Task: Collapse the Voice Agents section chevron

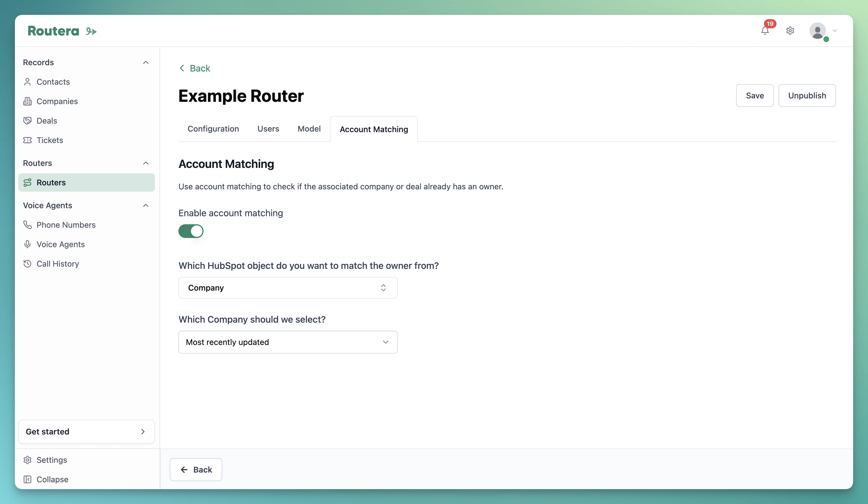Action: pos(146,206)
